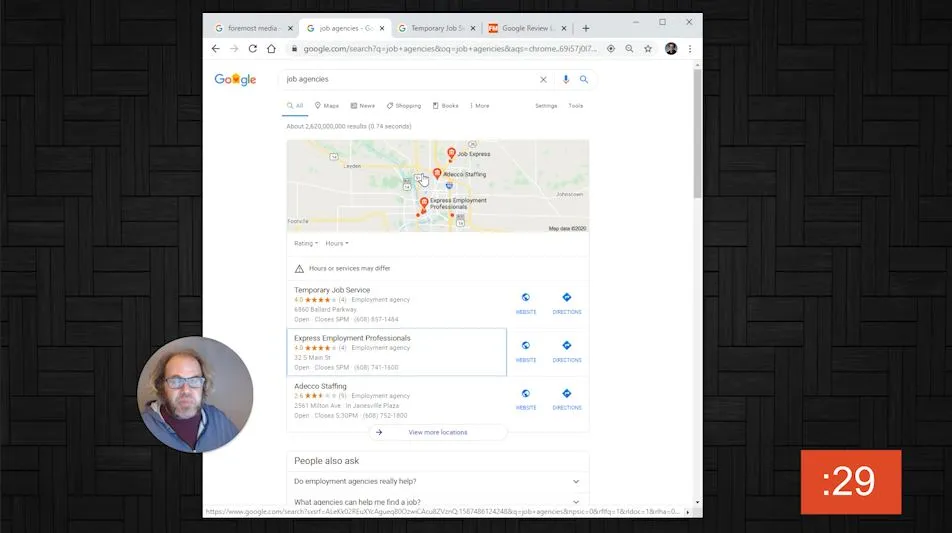
Task: Clear the search box with the X icon
Action: click(x=543, y=80)
